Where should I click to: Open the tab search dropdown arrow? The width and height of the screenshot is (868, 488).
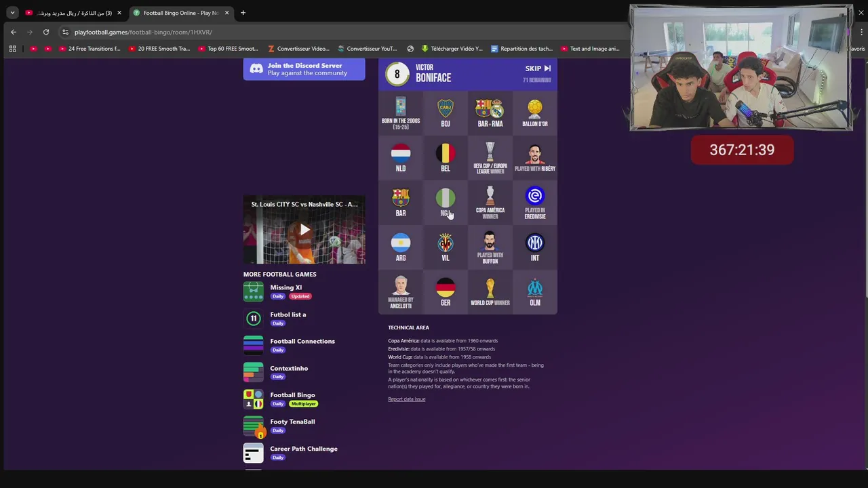click(x=12, y=13)
